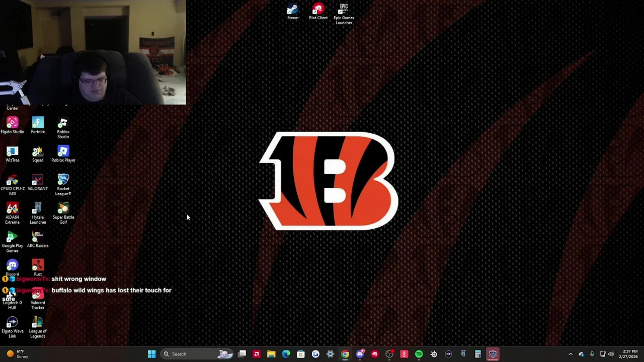644x362 pixels.
Task: Select the Rust desktop icon
Action: pos(38,268)
